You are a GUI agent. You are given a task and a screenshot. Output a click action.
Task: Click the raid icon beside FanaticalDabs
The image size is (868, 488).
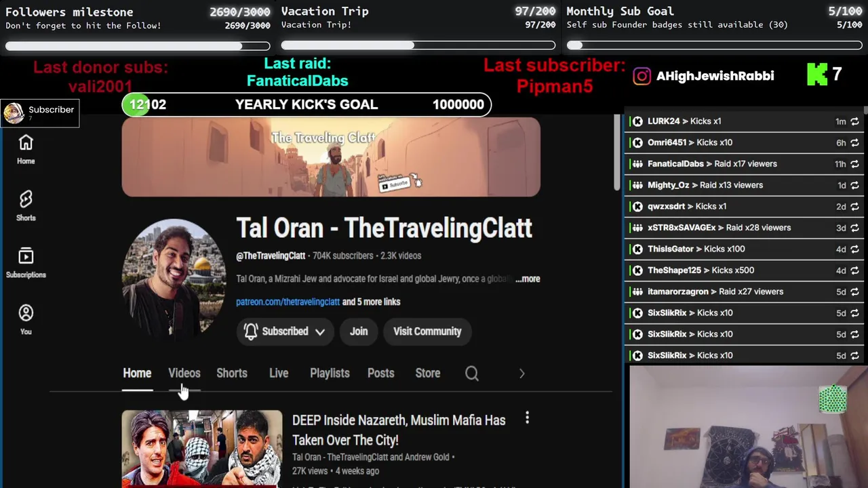[x=637, y=164]
